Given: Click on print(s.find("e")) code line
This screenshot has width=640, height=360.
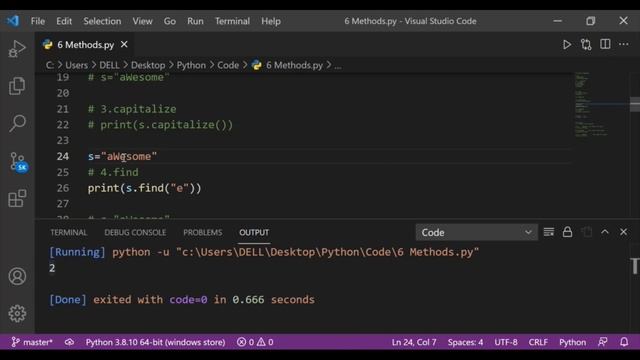Looking at the screenshot, I should 144,188.
